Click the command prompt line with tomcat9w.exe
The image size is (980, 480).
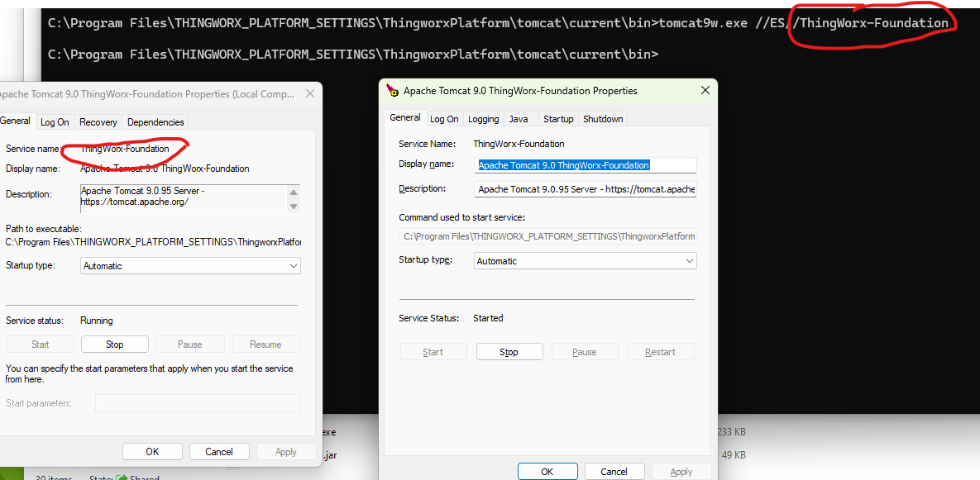(x=496, y=23)
